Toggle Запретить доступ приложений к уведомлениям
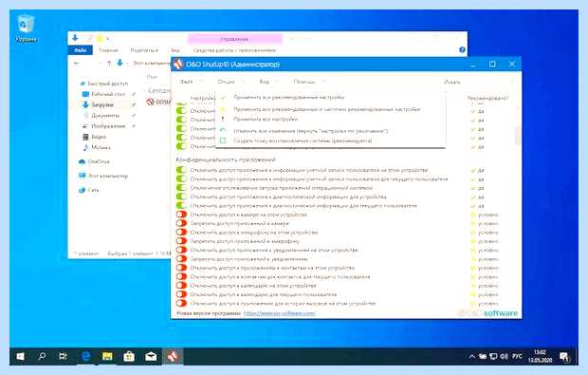Screen dimensions: 588x375 181,259
